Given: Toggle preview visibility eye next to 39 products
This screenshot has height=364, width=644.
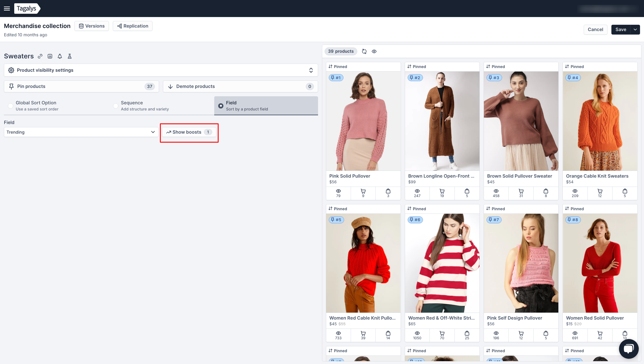Looking at the screenshot, I should pyautogui.click(x=374, y=51).
